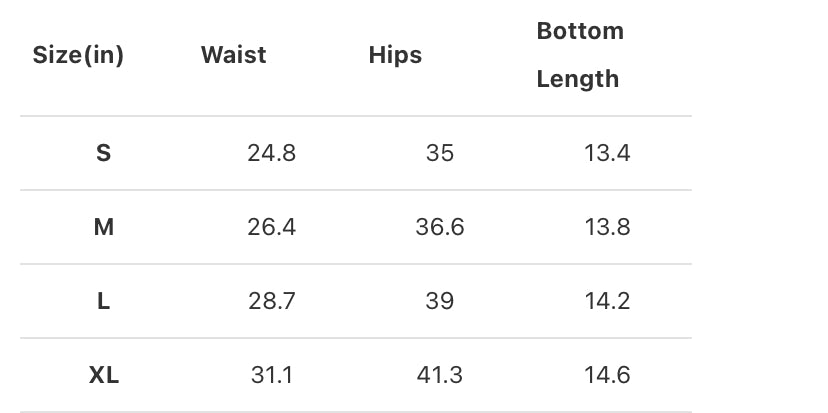Click the Bottom Length column header
The height and width of the screenshot is (413, 828).
pos(579,55)
